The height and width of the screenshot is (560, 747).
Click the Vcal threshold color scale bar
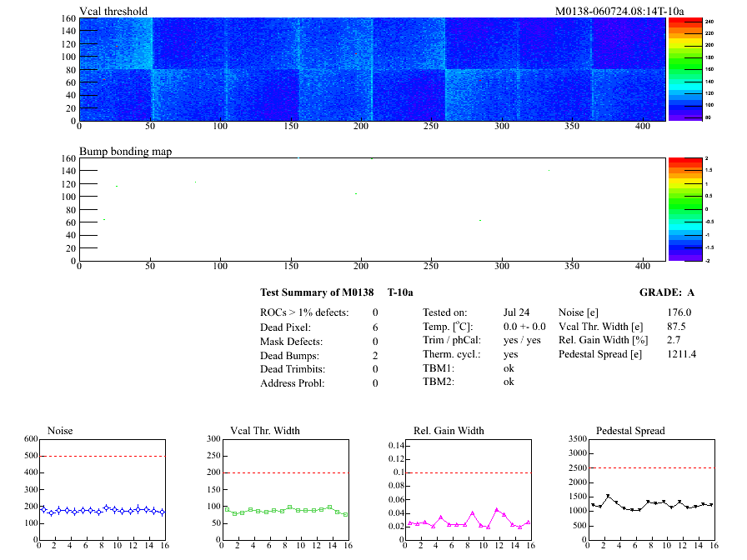685,69
